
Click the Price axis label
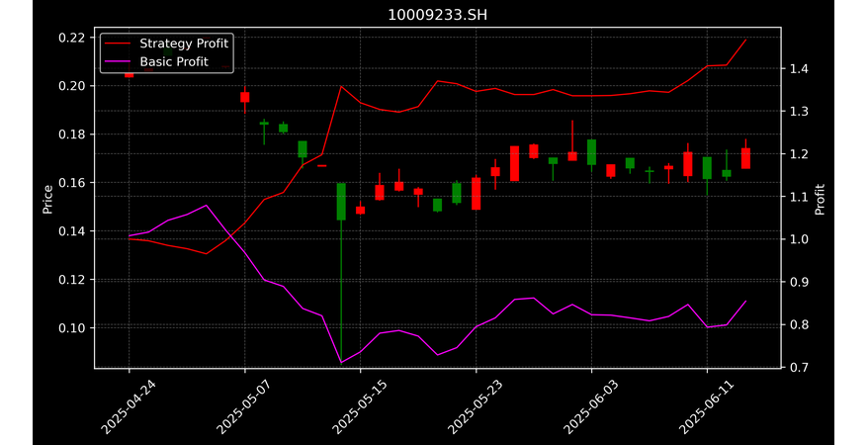(x=47, y=199)
